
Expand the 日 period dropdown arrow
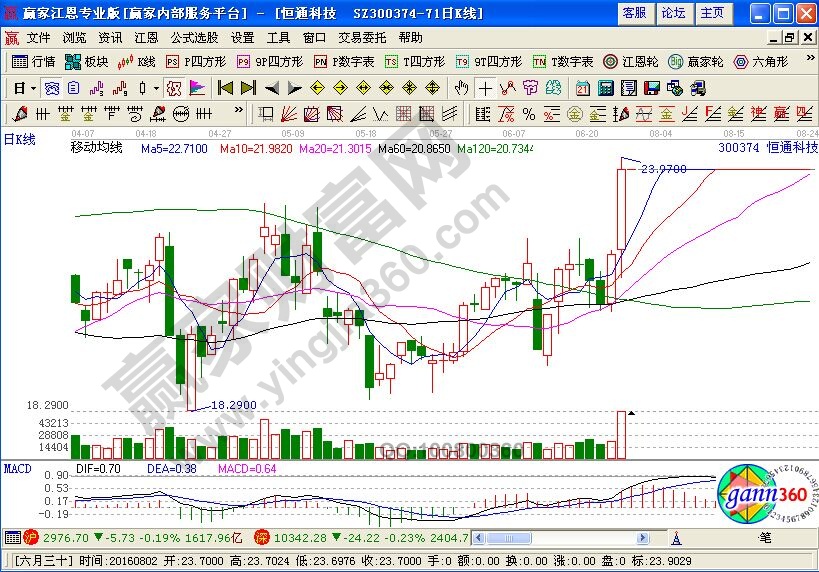(x=32, y=87)
